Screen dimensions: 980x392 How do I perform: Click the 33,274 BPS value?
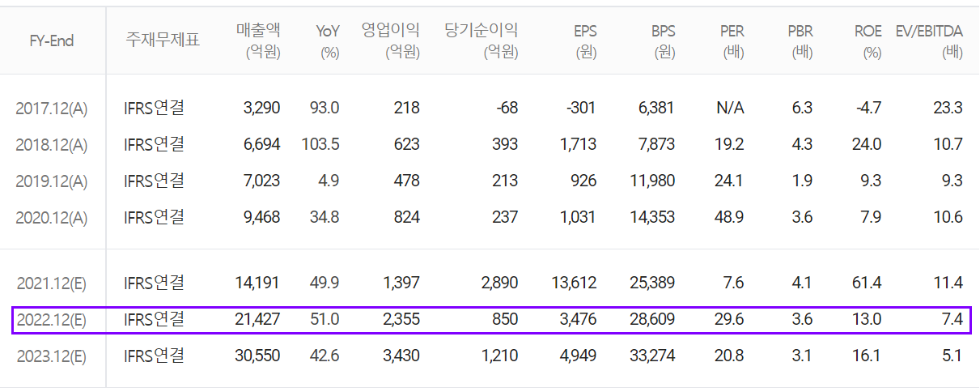pyautogui.click(x=652, y=356)
